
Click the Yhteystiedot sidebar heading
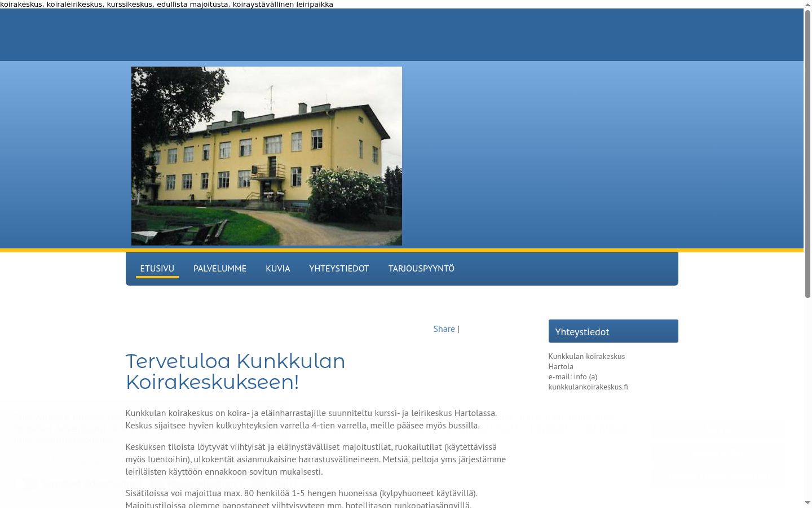coord(613,331)
